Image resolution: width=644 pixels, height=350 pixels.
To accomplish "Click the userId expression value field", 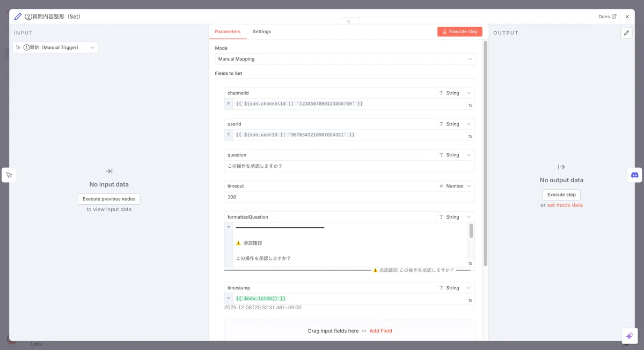I will click(349, 135).
